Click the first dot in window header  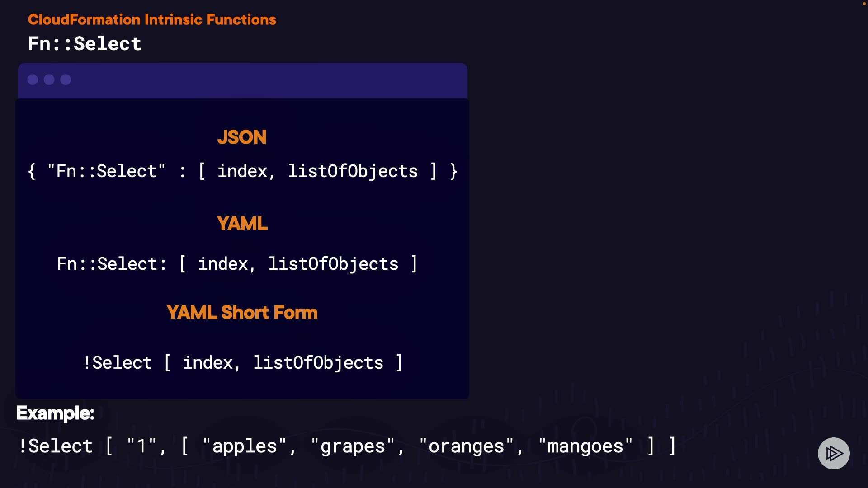click(33, 80)
